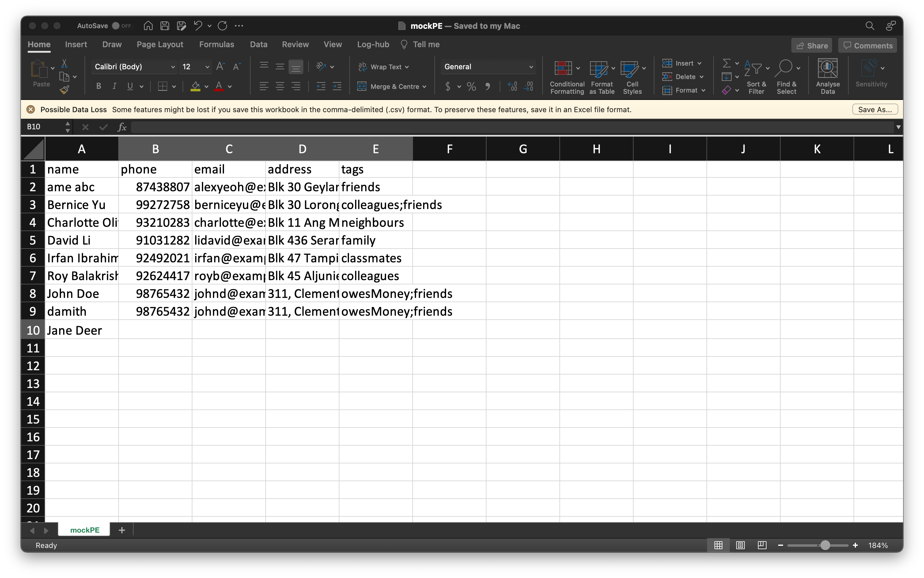Click the Save icon in title bar
This screenshot has width=924, height=578.
165,26
